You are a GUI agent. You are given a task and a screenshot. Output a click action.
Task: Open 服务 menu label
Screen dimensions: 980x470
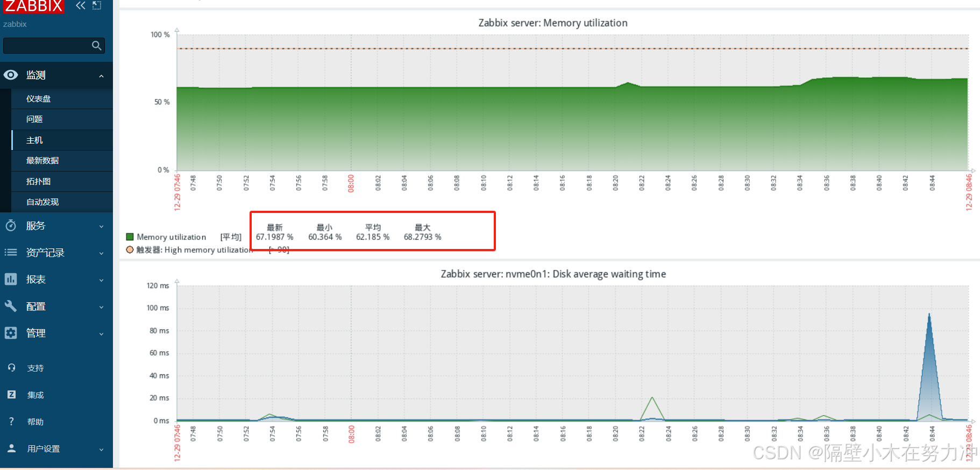point(36,226)
